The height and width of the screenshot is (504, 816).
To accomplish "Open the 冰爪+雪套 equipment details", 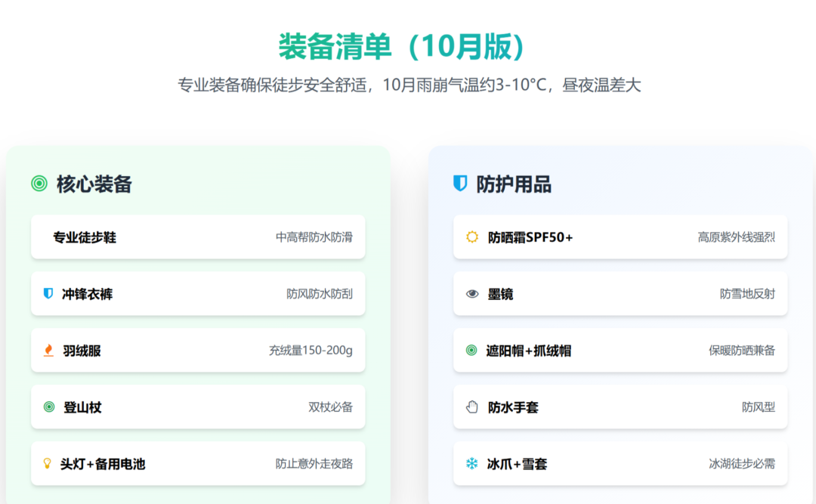I will pos(620,463).
